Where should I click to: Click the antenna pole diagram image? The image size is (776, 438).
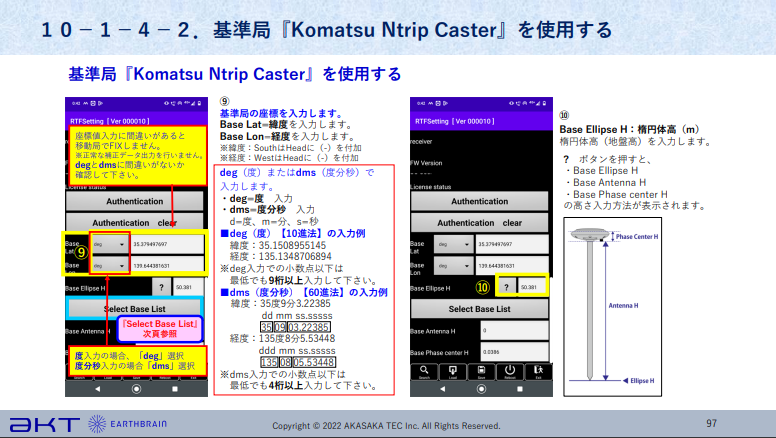tap(613, 307)
